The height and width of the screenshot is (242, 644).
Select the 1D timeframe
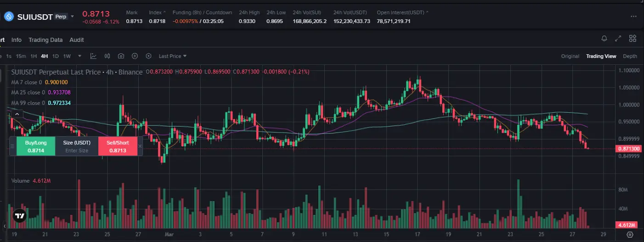pyautogui.click(x=56, y=56)
